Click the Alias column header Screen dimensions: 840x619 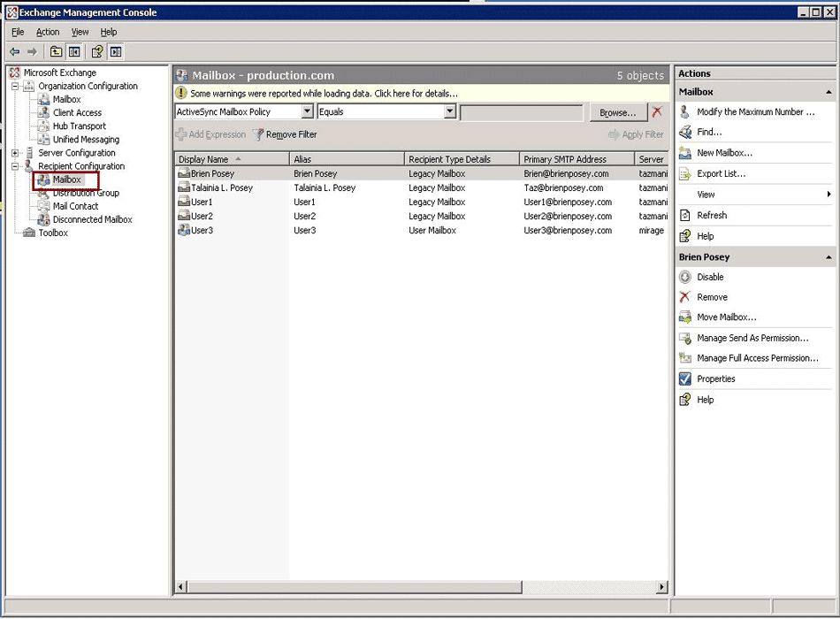tap(347, 159)
